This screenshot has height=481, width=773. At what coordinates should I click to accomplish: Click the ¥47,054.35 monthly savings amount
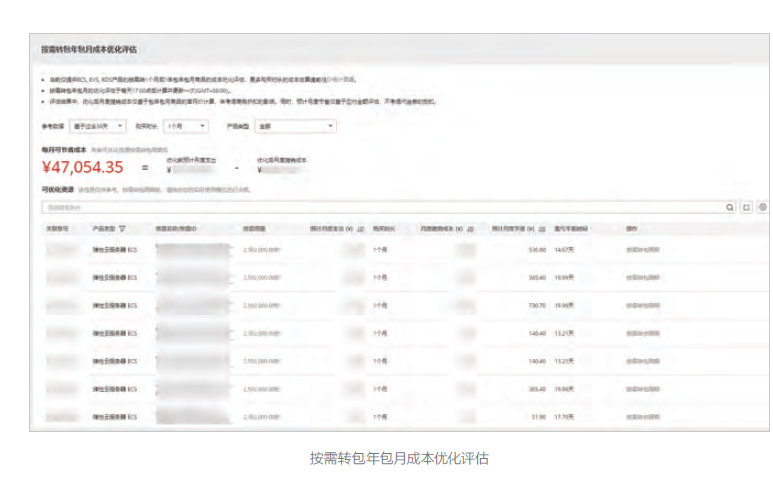point(83,167)
